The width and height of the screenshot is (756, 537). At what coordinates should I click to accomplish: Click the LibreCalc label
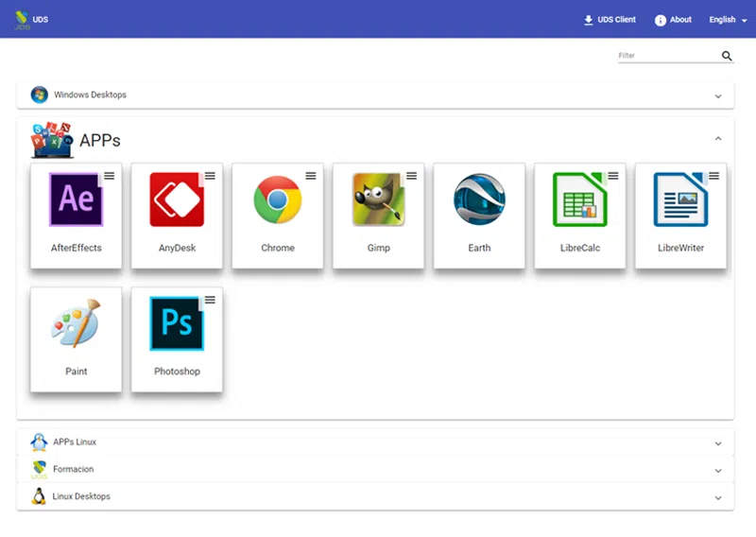point(580,248)
